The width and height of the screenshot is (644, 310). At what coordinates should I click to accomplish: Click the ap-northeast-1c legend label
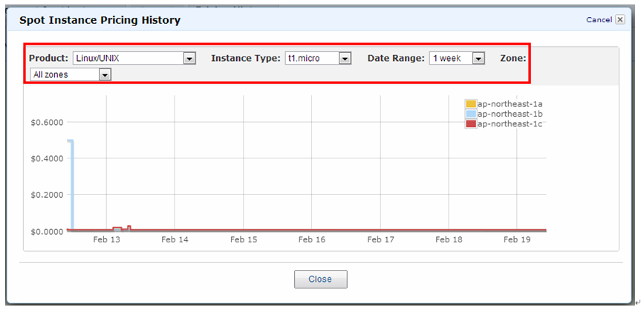point(510,123)
